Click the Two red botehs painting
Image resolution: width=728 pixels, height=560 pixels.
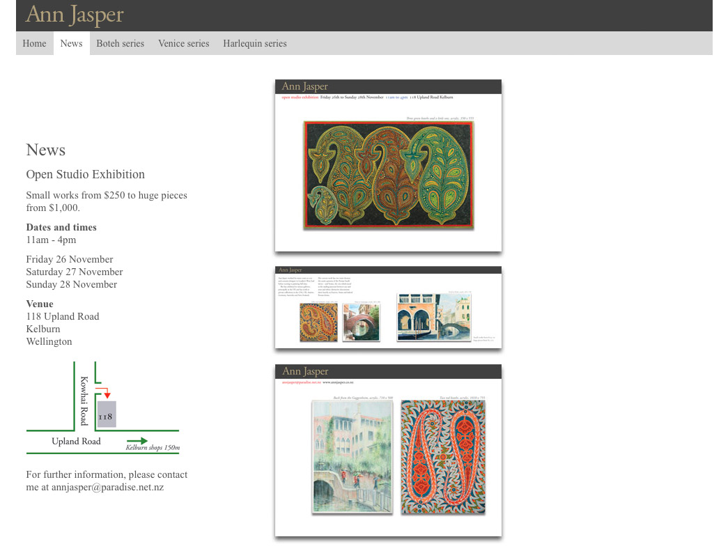(x=443, y=457)
